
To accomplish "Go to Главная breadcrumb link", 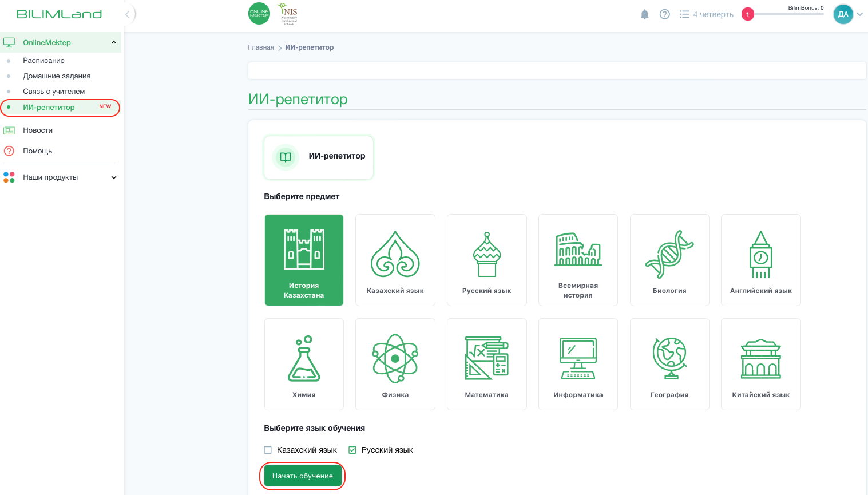I will 261,47.
